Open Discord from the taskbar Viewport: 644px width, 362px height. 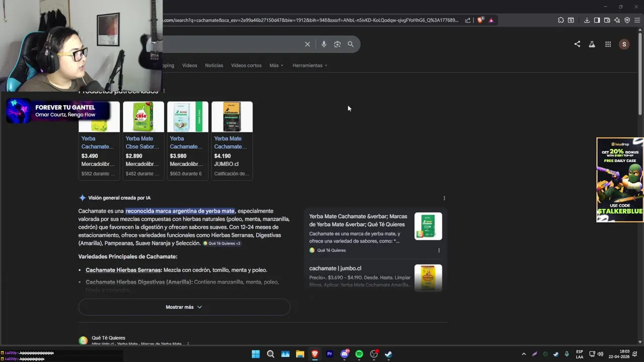coord(345,354)
